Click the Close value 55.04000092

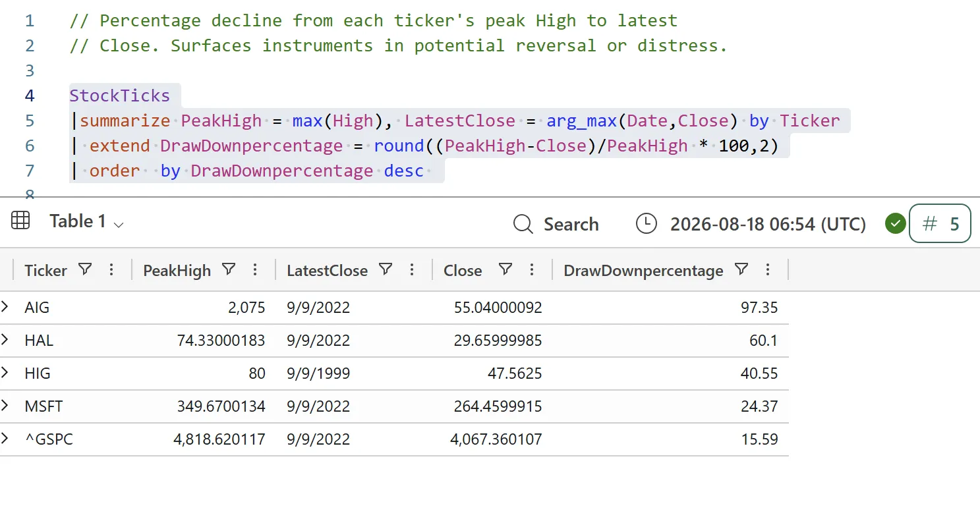point(498,308)
